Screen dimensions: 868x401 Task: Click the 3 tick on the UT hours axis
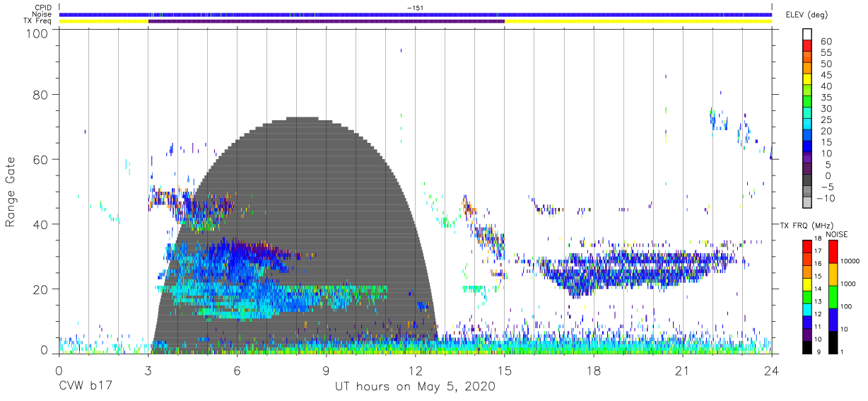(x=148, y=370)
